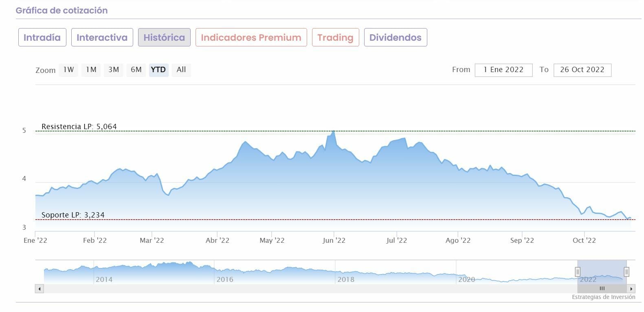Choose the 3M zoom option
Image resolution: width=644 pixels, height=312 pixels.
pyautogui.click(x=114, y=70)
